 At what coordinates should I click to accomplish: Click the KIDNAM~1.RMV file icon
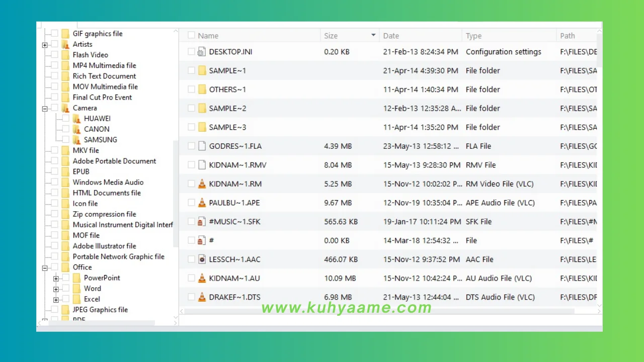[x=202, y=165]
